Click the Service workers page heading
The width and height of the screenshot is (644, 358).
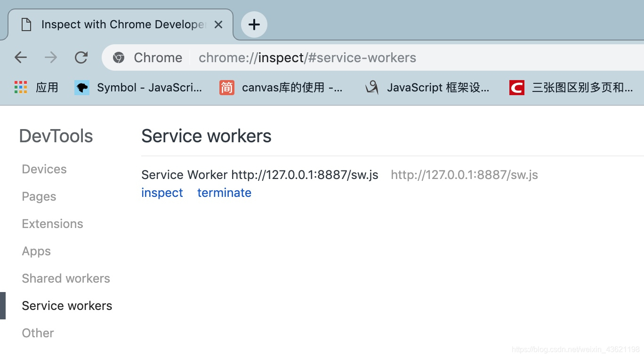click(x=206, y=136)
